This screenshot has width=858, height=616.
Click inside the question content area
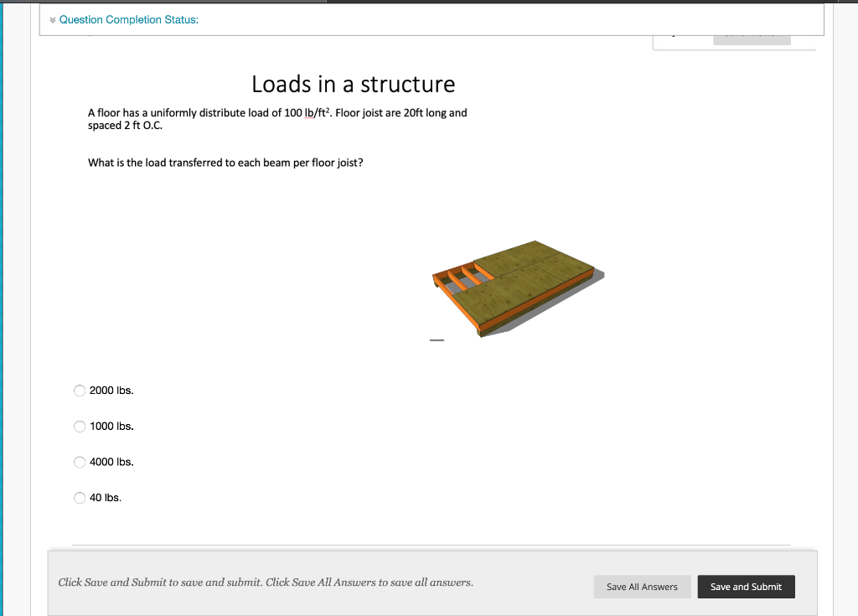coord(335,251)
